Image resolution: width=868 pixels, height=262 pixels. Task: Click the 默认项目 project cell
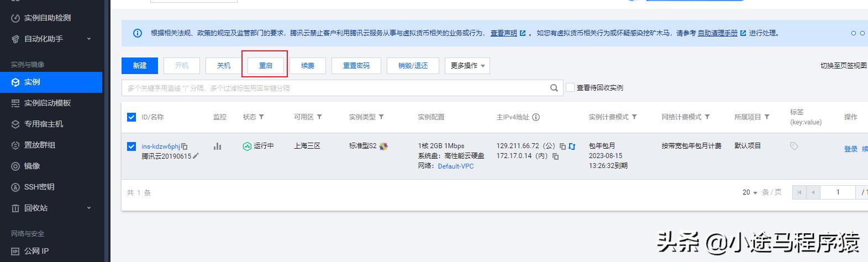[748, 146]
